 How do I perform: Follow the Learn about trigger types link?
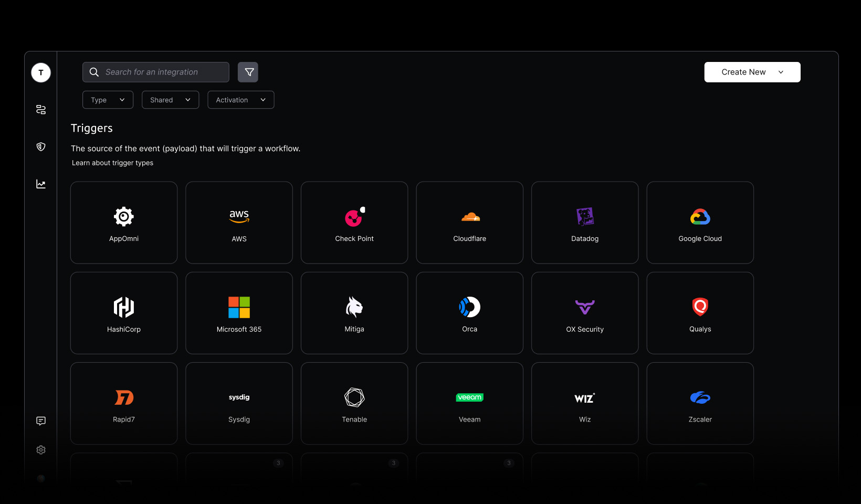(112, 163)
